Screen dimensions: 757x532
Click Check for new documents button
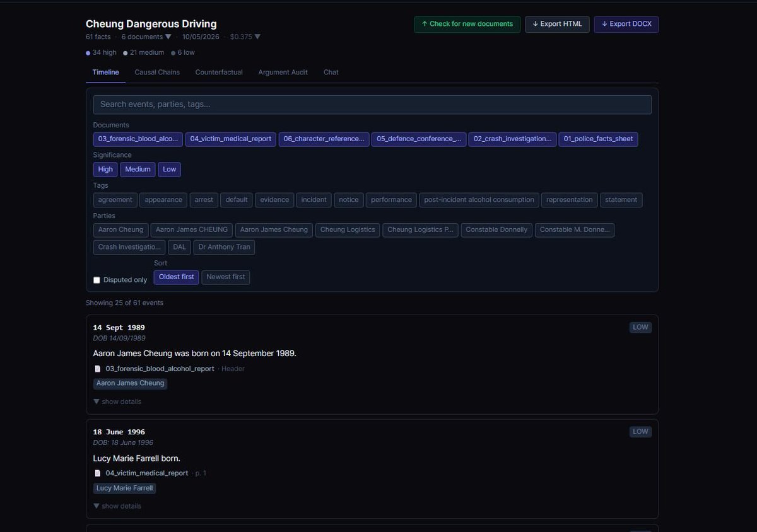click(467, 24)
